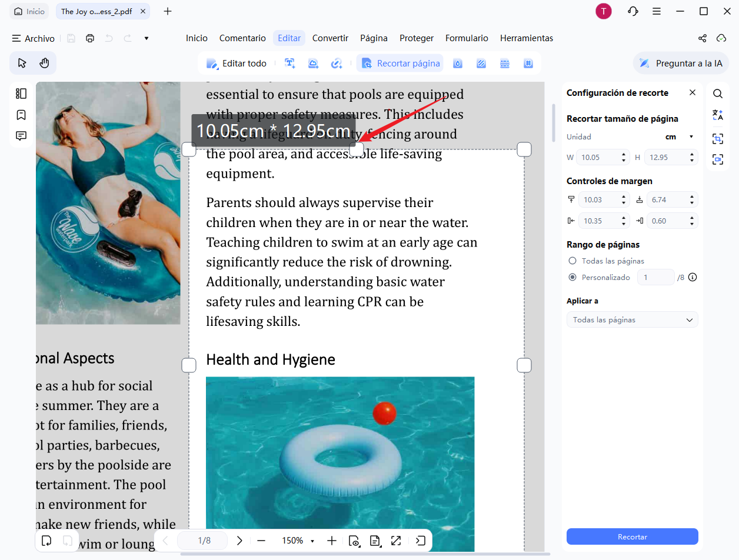This screenshot has width=739, height=560.
Task: Select the 'Personalizado' radio button
Action: pyautogui.click(x=572, y=277)
